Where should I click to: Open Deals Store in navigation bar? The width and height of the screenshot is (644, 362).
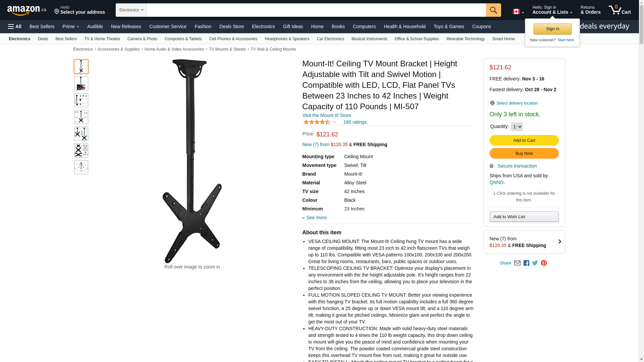point(231,26)
